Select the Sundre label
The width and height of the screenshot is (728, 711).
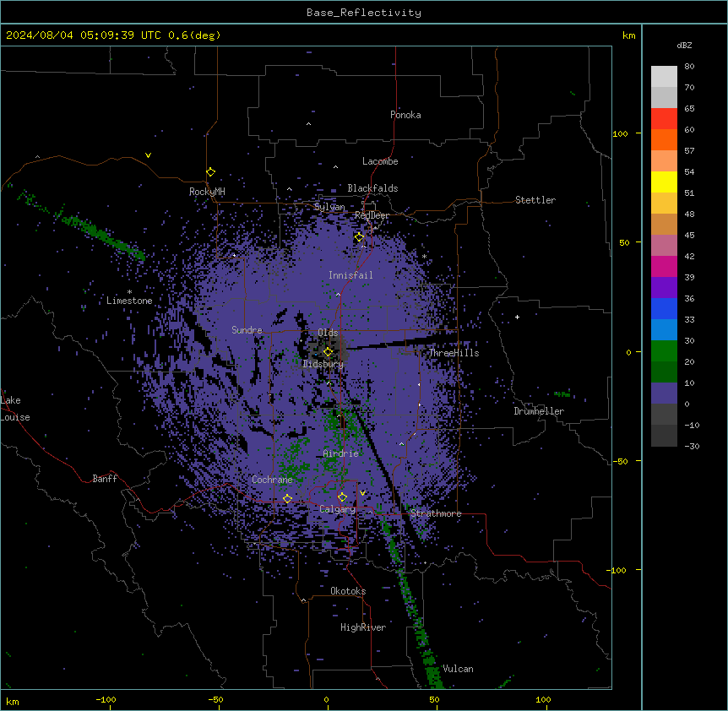(247, 330)
